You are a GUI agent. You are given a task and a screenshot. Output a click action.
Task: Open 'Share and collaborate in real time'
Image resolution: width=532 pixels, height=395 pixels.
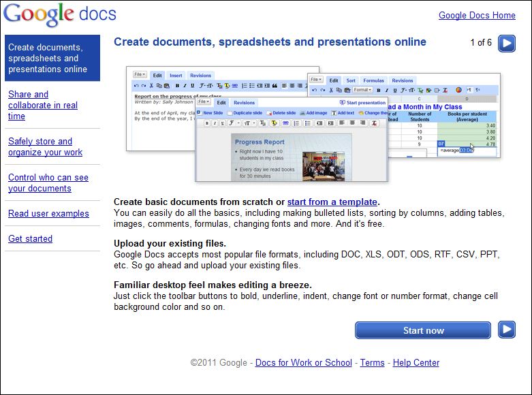[43, 105]
